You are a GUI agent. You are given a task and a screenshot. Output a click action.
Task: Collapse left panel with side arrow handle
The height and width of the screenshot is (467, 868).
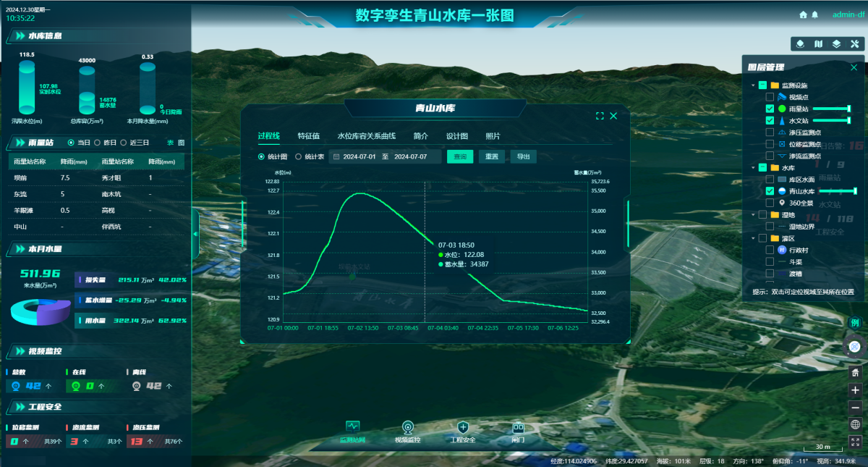click(195, 235)
